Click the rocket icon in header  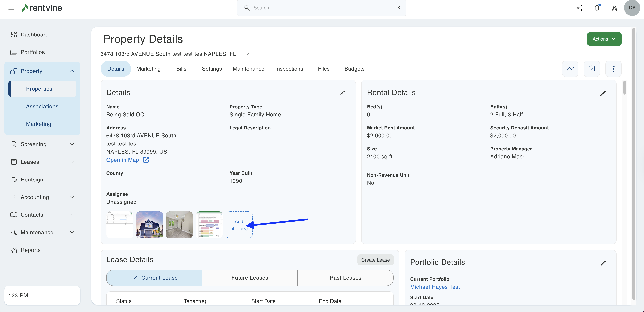point(614,8)
